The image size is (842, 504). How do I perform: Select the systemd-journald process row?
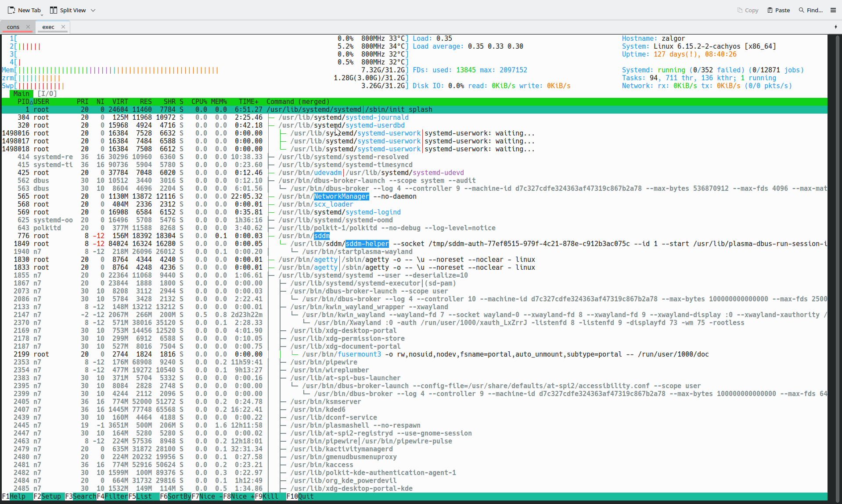(x=414, y=118)
